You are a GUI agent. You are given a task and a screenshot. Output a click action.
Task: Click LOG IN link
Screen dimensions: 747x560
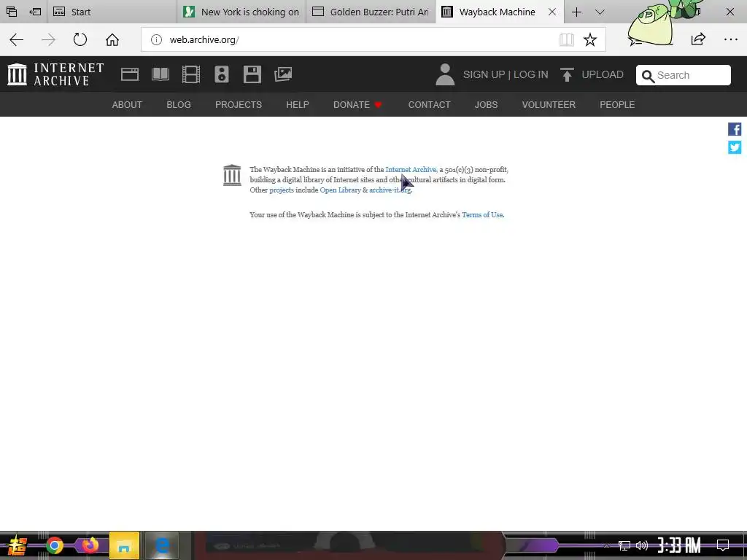point(531,75)
